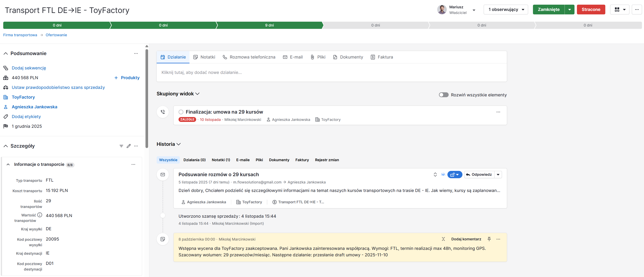Pin the yellow note from 8 października
This screenshot has width=644, height=277.
point(489,239)
